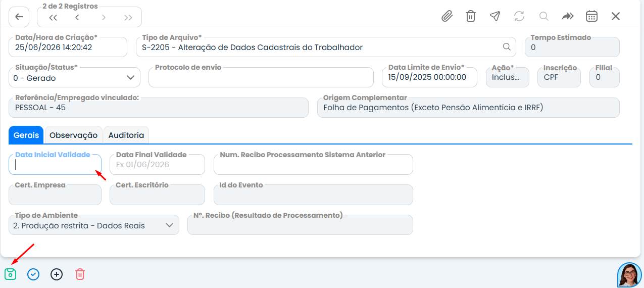This screenshot has width=644, height=288.
Task: Expand the Tipo de Ambiente dropdown
Action: (x=169, y=225)
